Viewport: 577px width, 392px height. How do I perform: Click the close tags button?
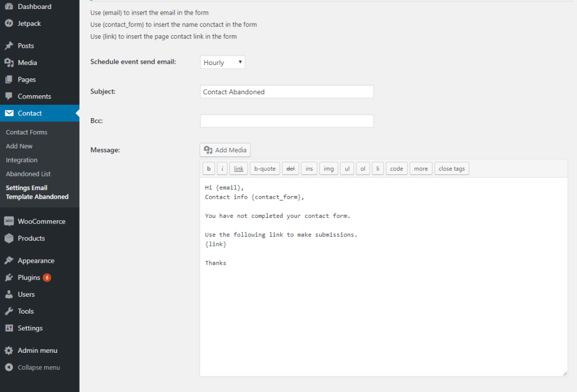point(452,168)
